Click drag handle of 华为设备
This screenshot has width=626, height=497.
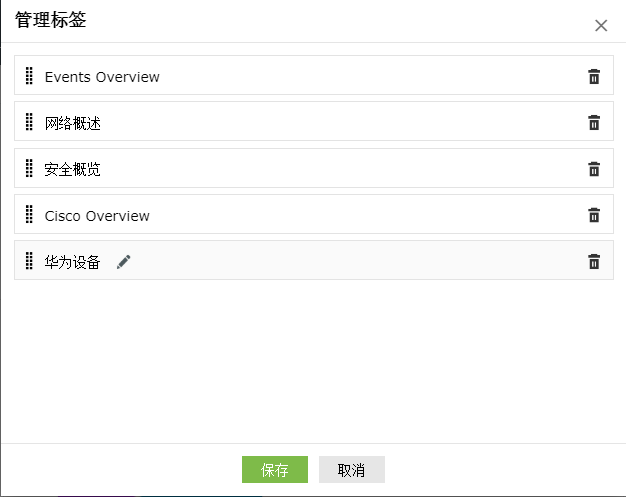coord(29,262)
